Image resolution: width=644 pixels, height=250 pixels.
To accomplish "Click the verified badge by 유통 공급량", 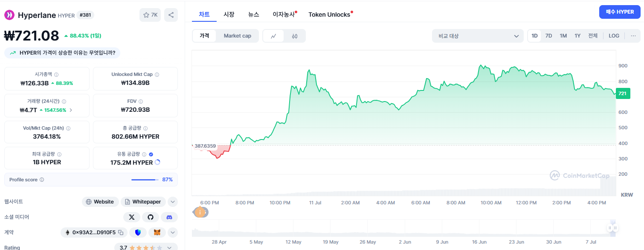I will click(x=151, y=154).
